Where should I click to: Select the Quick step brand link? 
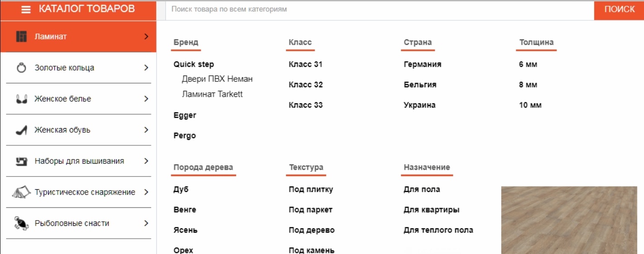coord(193,64)
